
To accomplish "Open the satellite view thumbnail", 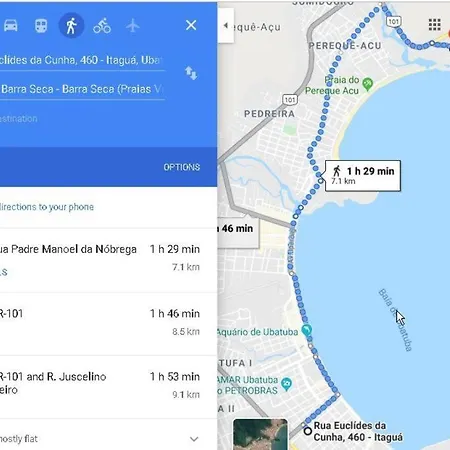I will coord(260,435).
